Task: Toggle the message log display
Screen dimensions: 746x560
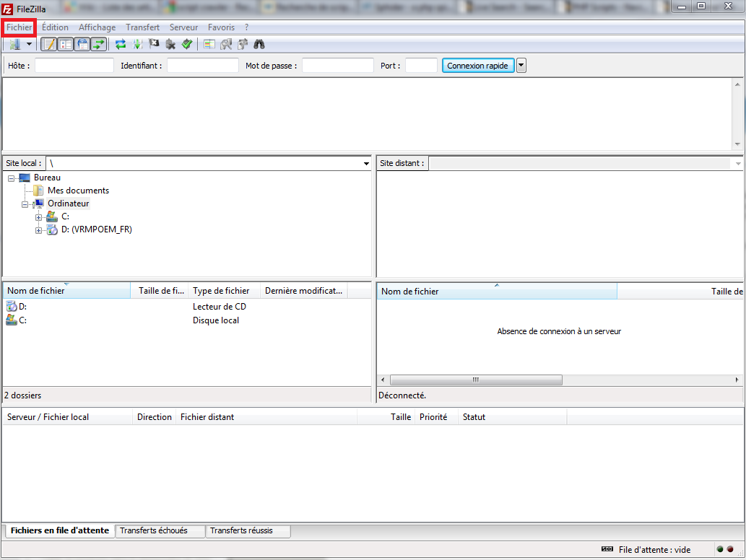Action: tap(49, 44)
